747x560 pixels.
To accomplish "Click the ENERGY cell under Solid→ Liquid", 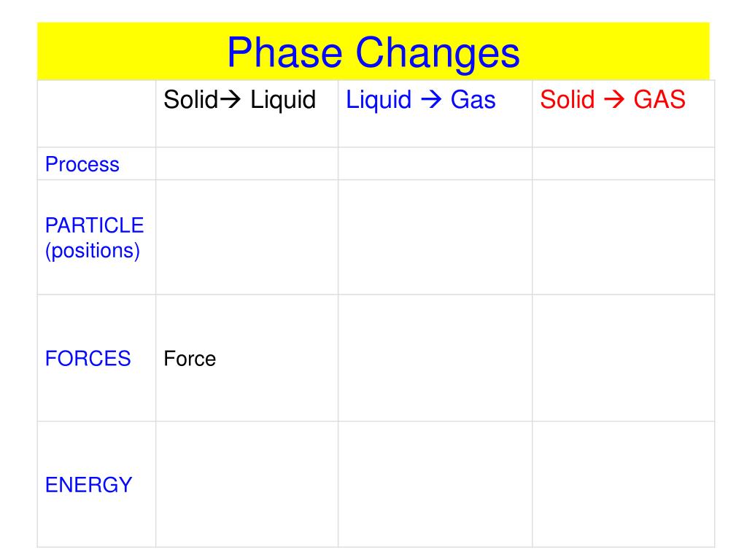I will (247, 484).
